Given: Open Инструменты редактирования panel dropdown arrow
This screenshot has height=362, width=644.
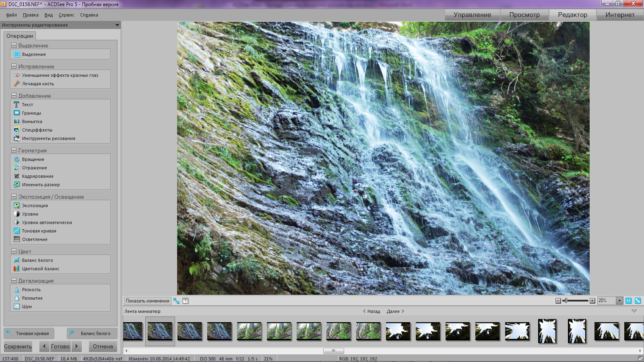Looking at the screenshot, I should 117,25.
